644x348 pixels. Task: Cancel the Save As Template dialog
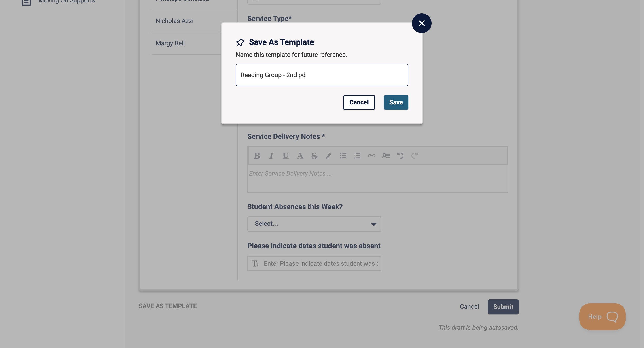point(359,102)
